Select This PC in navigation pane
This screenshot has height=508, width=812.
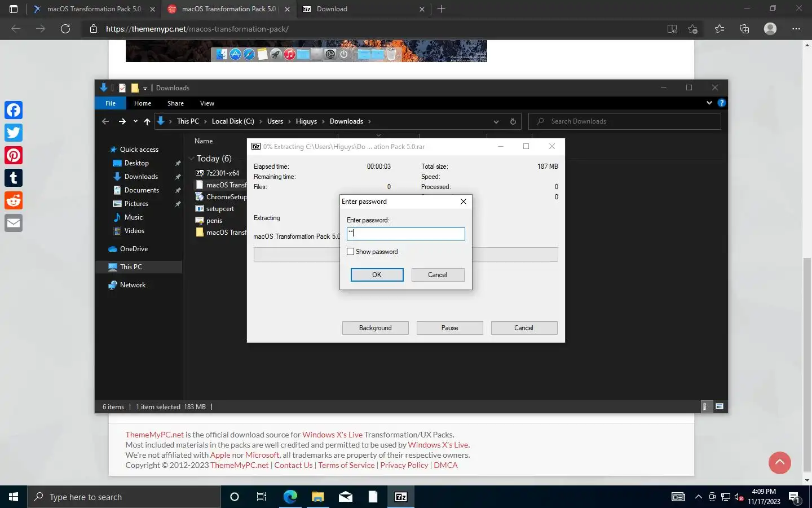[x=131, y=267]
